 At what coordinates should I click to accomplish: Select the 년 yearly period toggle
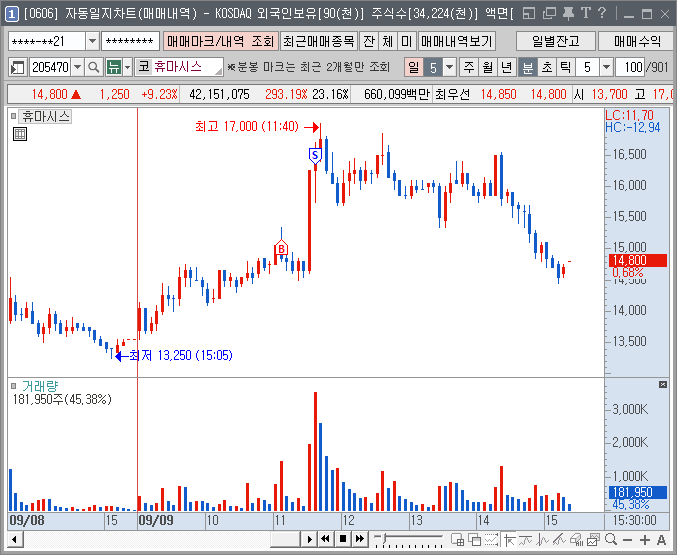click(x=506, y=67)
